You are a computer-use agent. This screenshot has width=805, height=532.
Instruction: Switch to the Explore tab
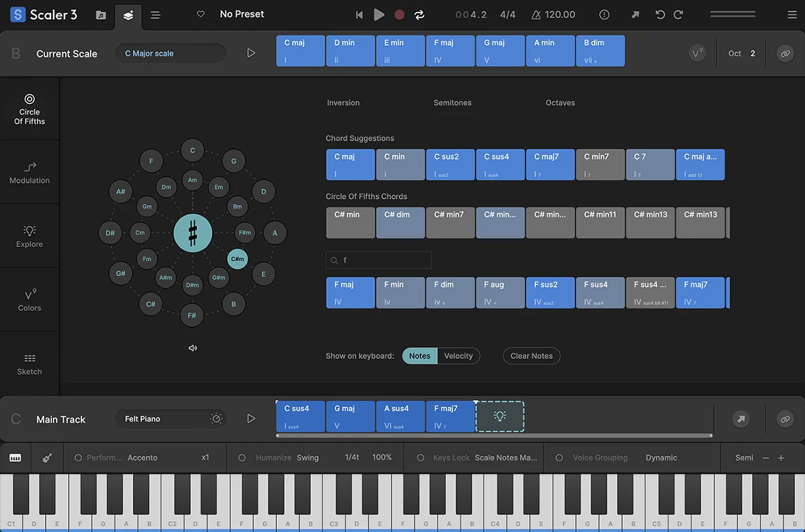pyautogui.click(x=30, y=236)
